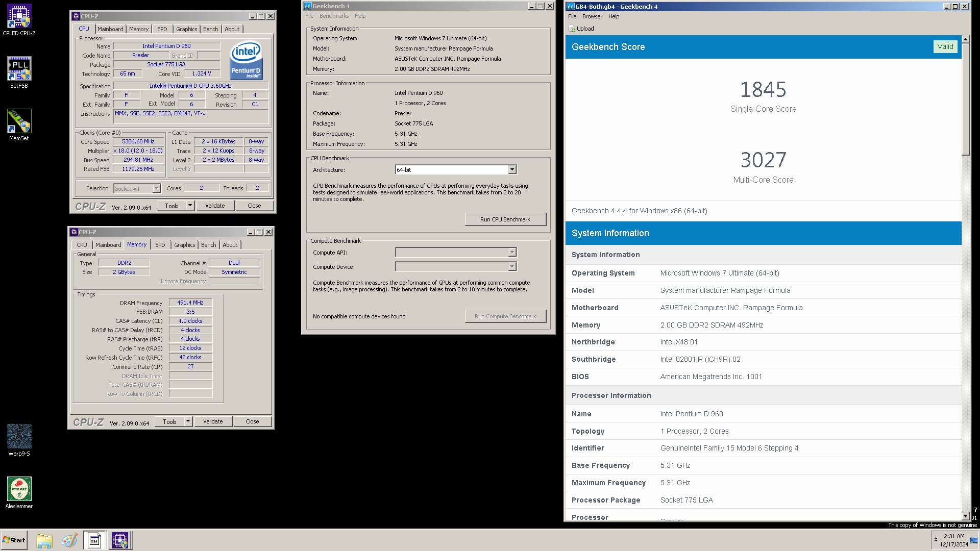
Task: Open Benchmarks menu in Geekbench 4
Action: (334, 16)
